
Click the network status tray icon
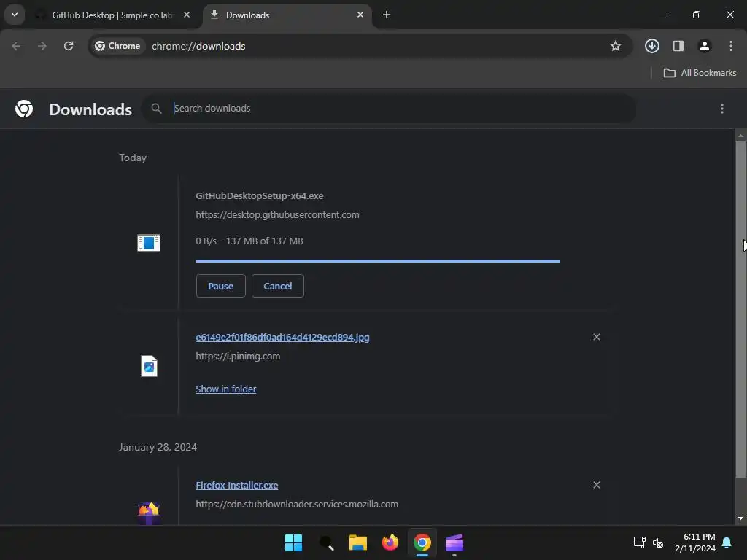tap(639, 542)
